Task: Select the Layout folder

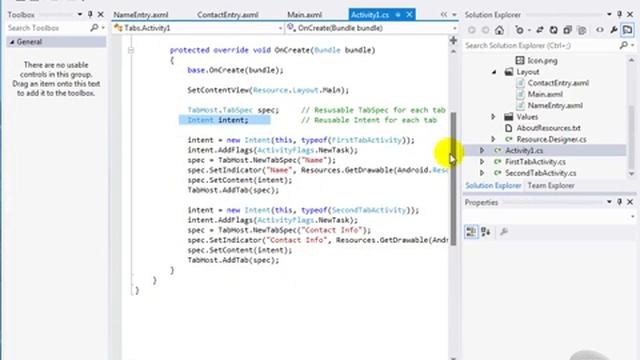Action: (528, 72)
